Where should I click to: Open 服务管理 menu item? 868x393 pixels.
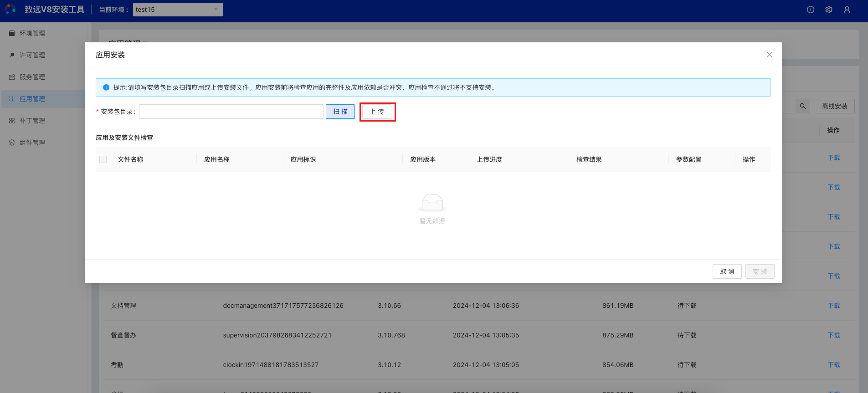pos(32,77)
